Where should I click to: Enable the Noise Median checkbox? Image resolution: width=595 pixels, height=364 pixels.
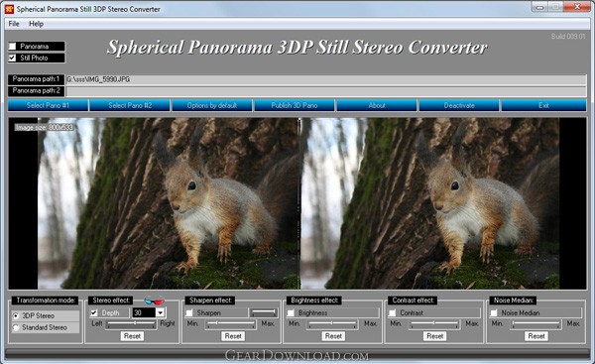(x=494, y=312)
